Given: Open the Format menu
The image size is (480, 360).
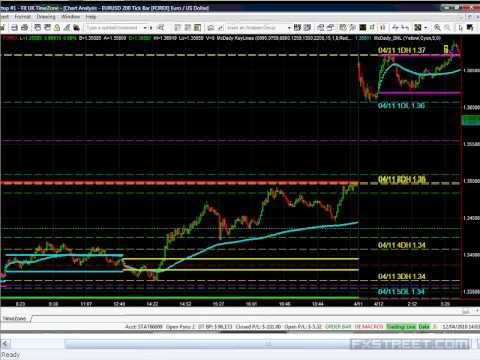Looking at the screenshot, I should point(22,16).
